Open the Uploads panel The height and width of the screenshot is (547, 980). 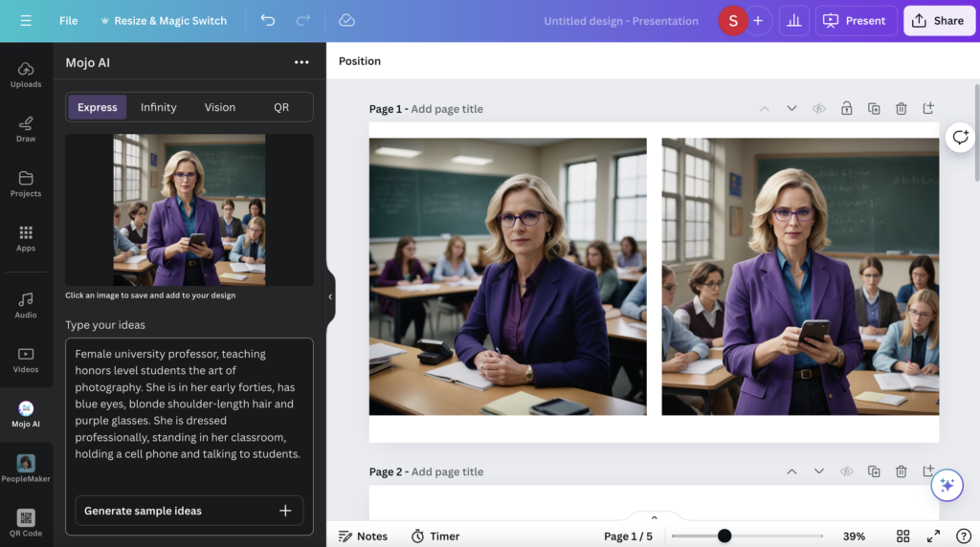coord(26,75)
